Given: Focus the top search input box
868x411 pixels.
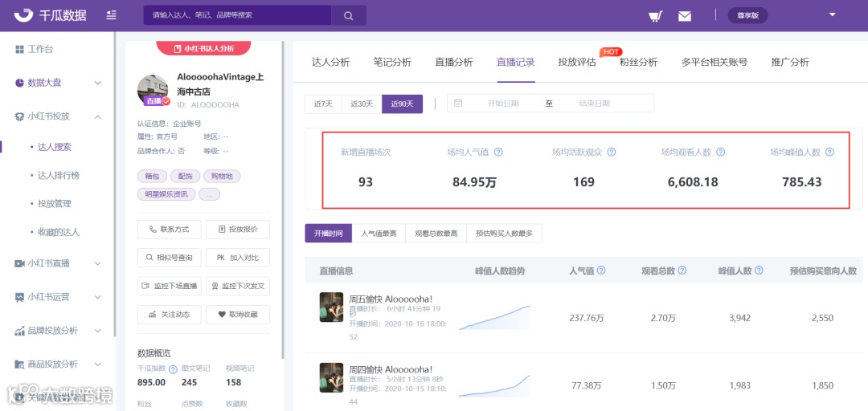Looking at the screenshot, I should (237, 15).
